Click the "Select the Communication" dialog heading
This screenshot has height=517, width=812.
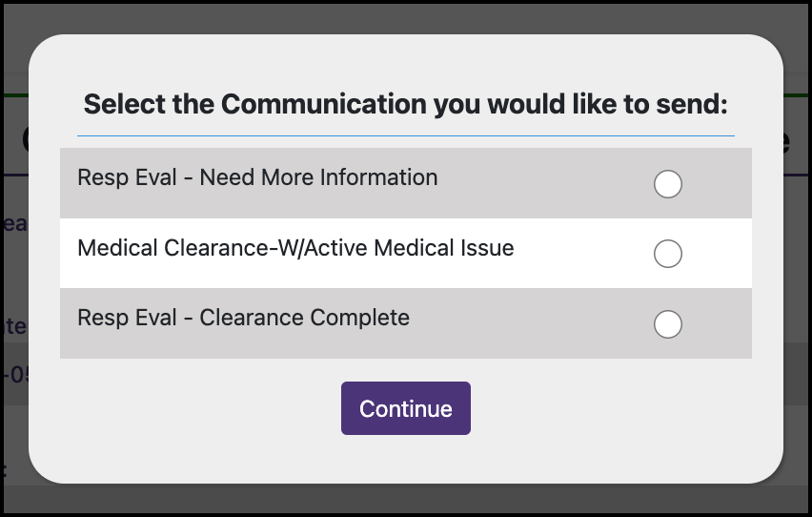[406, 104]
